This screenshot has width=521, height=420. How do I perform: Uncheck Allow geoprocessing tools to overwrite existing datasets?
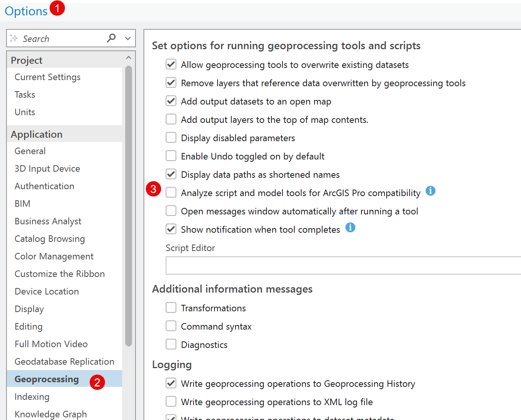click(x=171, y=64)
